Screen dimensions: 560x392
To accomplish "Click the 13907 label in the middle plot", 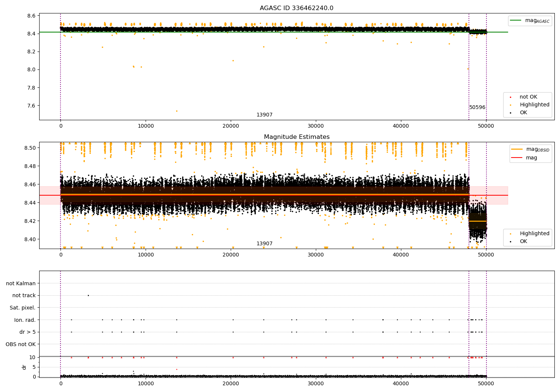I will click(x=264, y=244).
